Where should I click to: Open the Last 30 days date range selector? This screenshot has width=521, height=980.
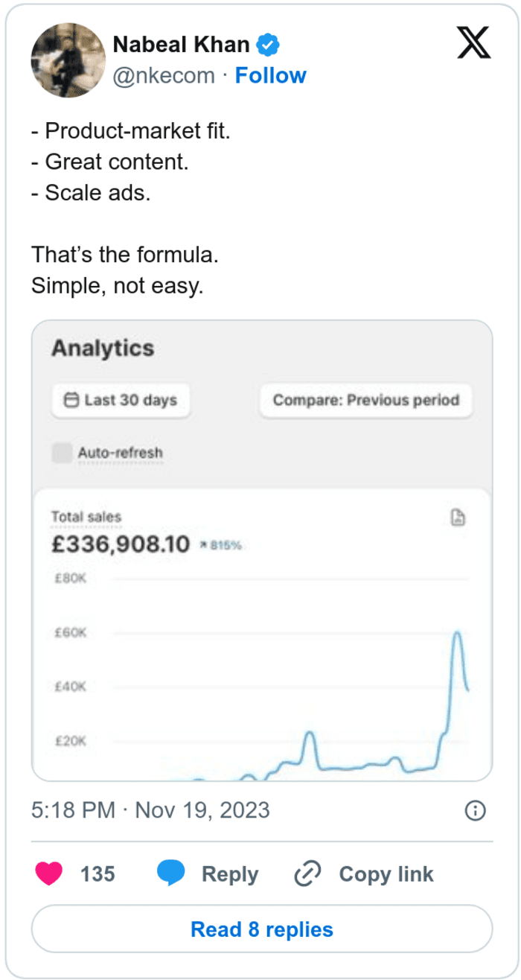[x=121, y=401]
